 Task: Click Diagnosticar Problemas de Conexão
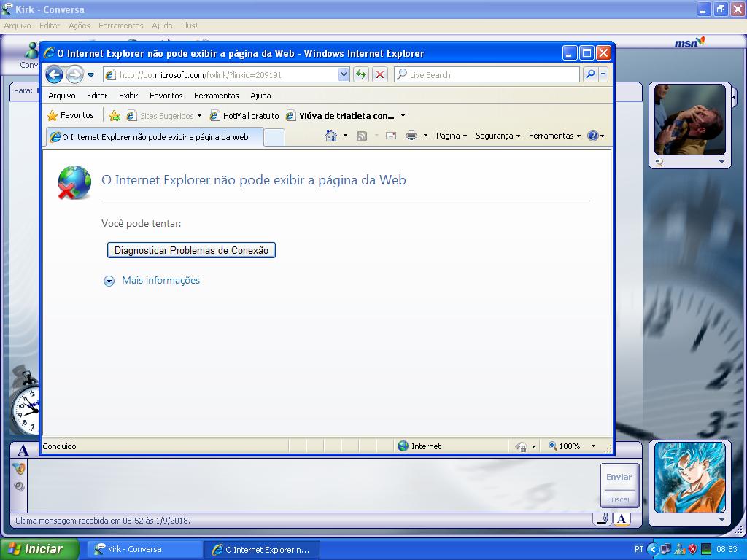tap(191, 249)
